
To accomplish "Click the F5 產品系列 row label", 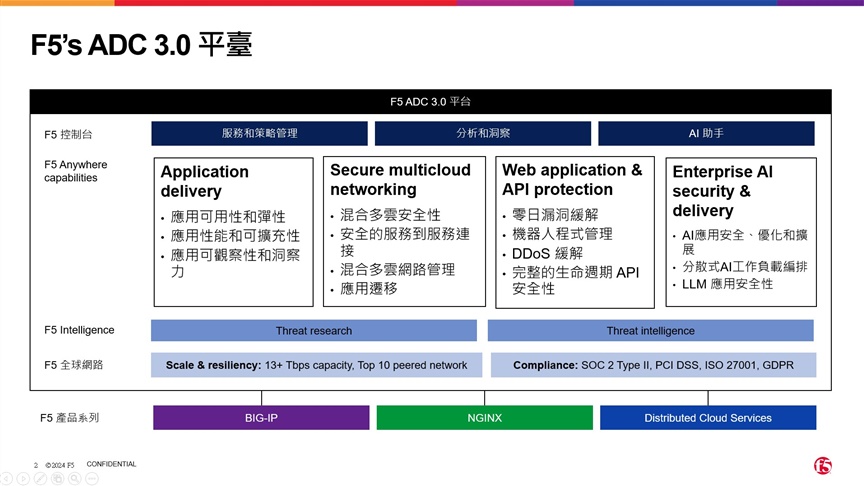I will 69,418.
